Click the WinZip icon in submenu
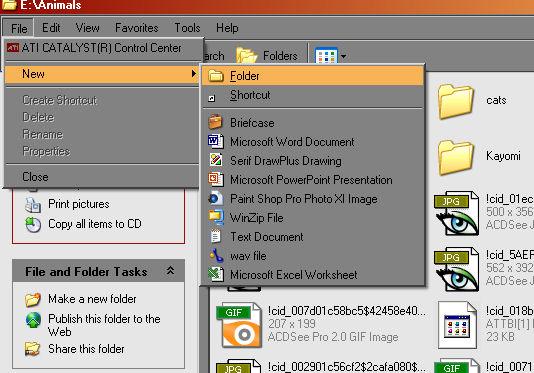534x373 pixels. point(216,217)
